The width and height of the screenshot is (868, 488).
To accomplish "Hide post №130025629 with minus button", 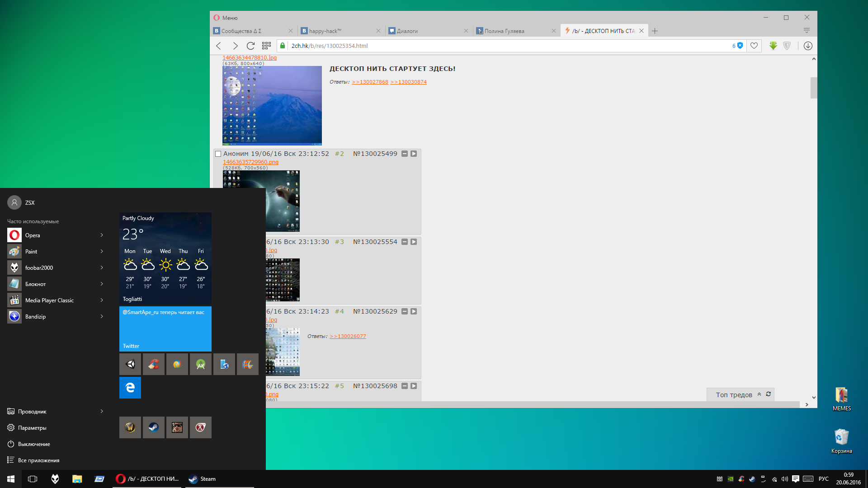I will pyautogui.click(x=405, y=311).
